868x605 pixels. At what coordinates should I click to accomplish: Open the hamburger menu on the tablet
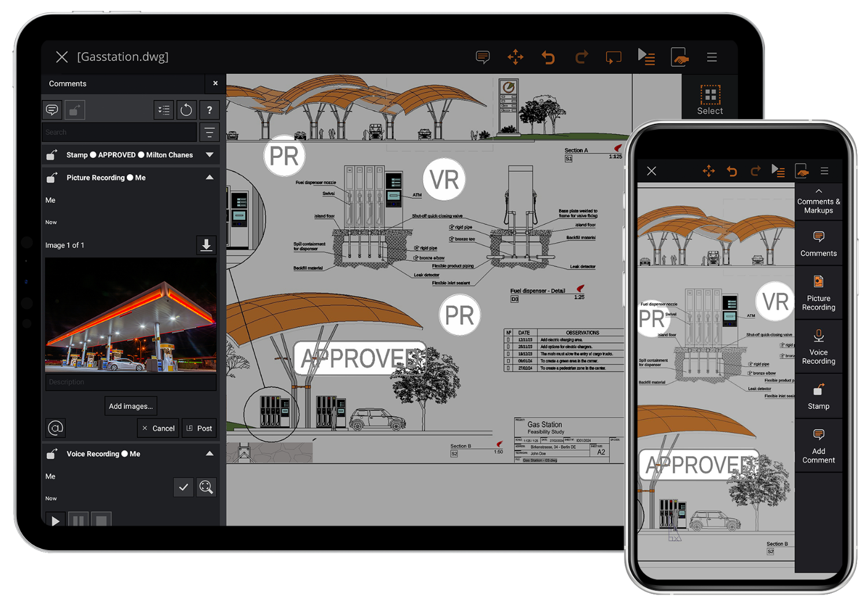[x=712, y=57]
